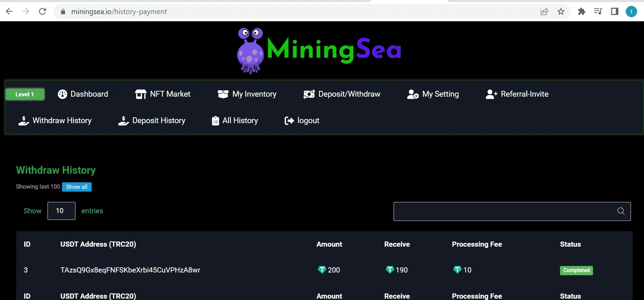Click the 'Showing last 100' text
Viewport: 644px width, 300px height.
[38, 186]
